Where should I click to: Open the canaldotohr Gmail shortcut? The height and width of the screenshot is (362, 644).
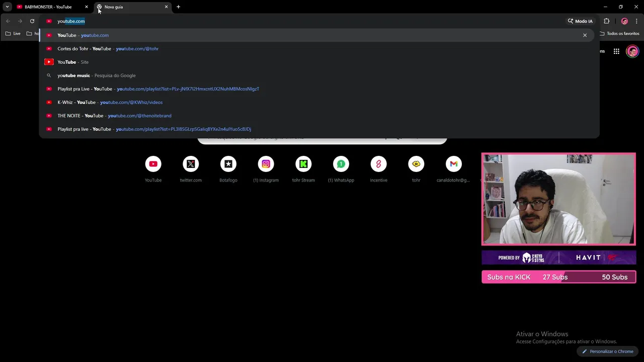point(453,169)
